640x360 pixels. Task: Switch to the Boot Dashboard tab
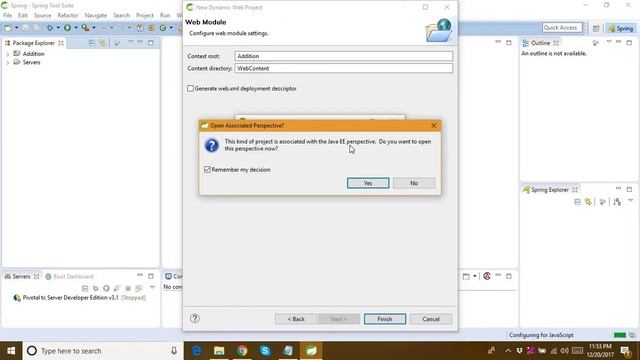click(x=69, y=276)
